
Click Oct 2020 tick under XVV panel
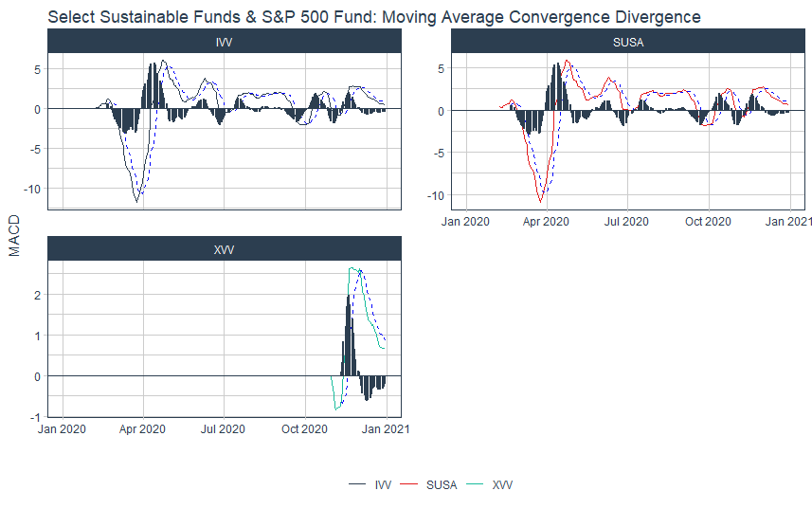[x=304, y=429]
